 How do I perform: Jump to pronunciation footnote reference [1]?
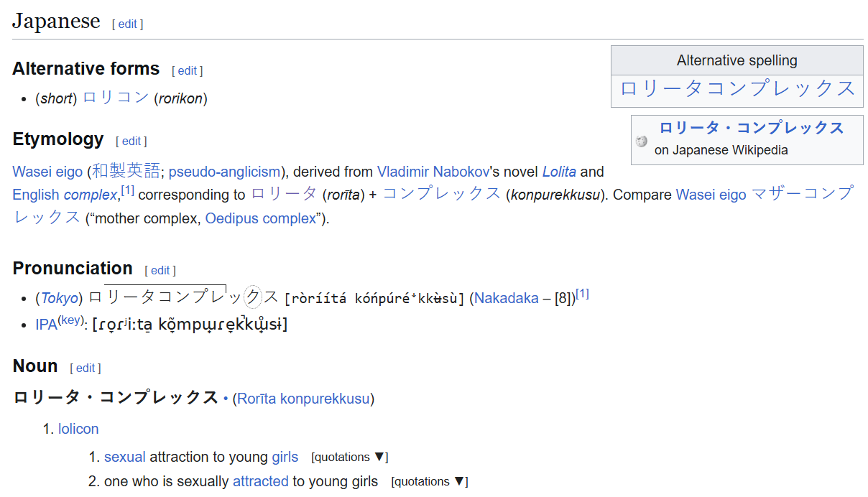coord(582,294)
